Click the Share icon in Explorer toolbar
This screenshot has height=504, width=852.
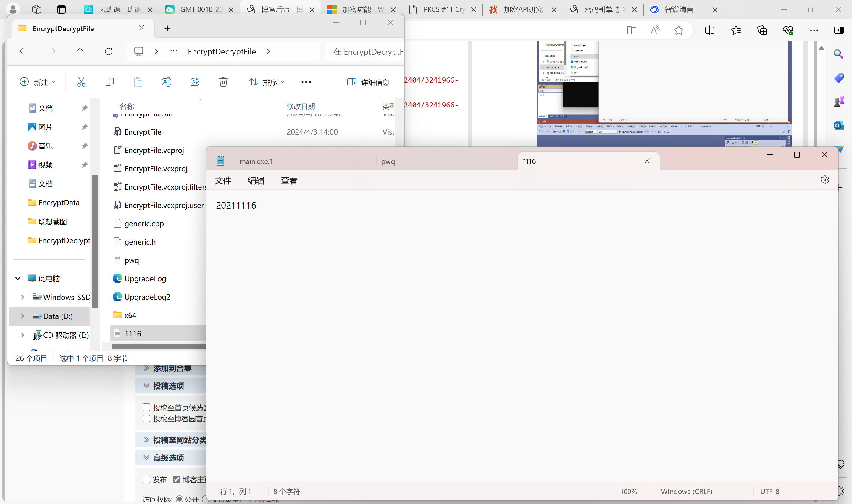[195, 82]
